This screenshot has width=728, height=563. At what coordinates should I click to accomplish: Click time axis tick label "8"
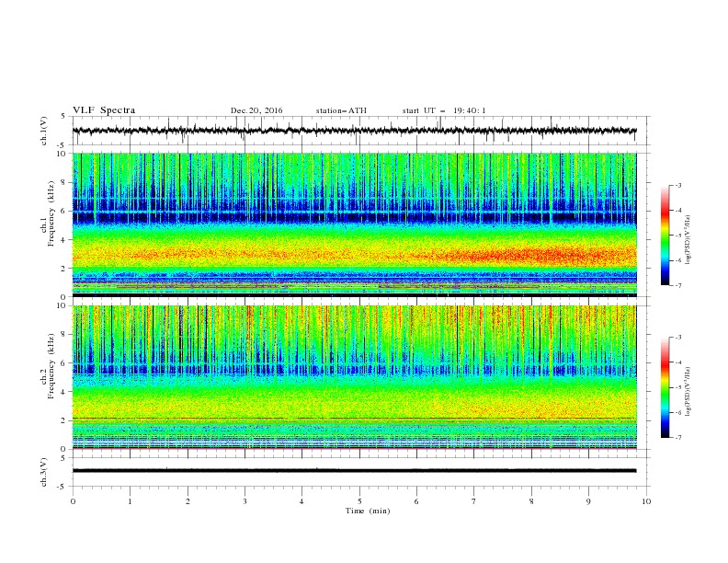click(531, 501)
